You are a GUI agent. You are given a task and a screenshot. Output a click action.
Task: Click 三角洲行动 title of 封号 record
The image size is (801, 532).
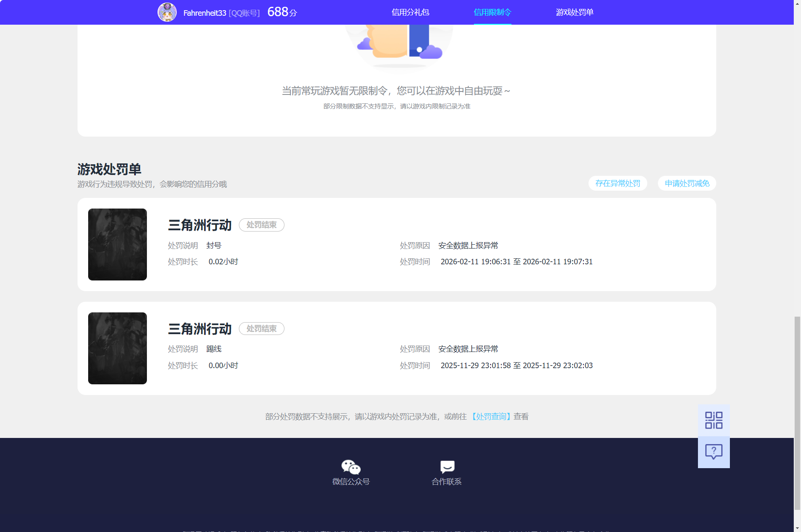click(200, 225)
